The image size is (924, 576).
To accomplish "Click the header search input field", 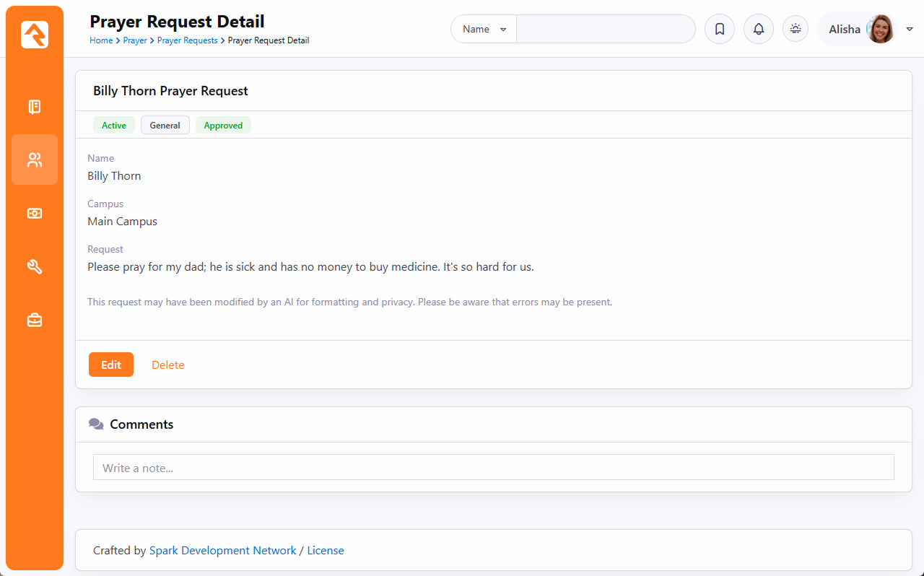I will click(605, 30).
